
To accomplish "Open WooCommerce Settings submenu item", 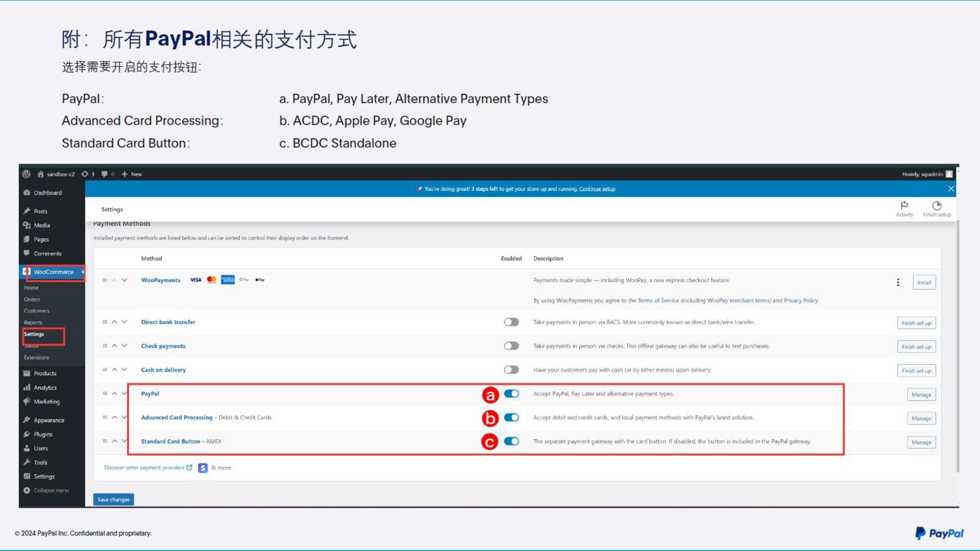I will [34, 334].
